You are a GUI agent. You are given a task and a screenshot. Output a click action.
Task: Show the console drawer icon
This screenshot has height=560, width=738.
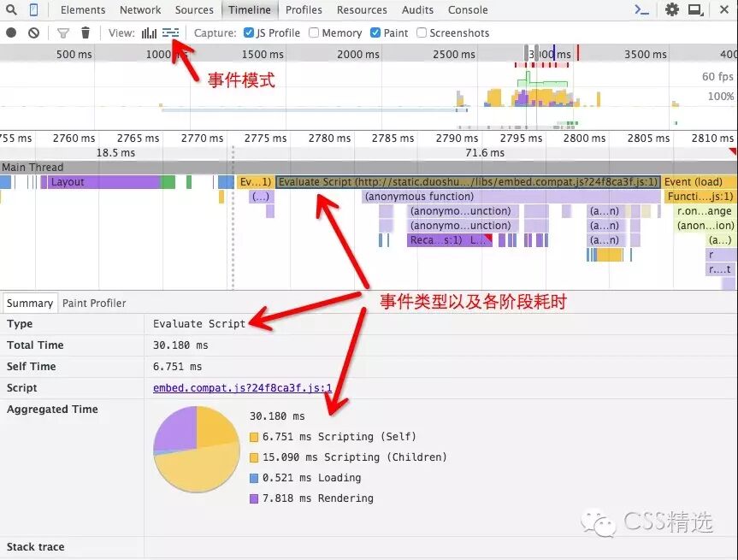(641, 9)
